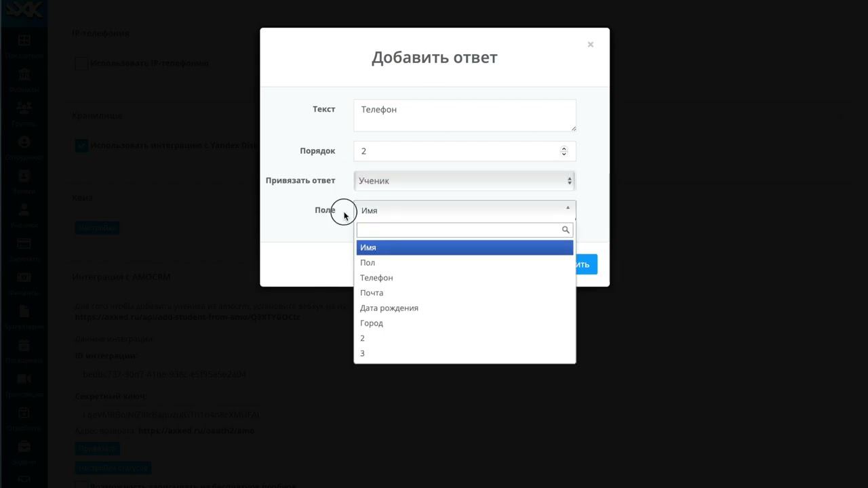Pick option 3 from the field list
The image size is (868, 488).
[x=465, y=353]
